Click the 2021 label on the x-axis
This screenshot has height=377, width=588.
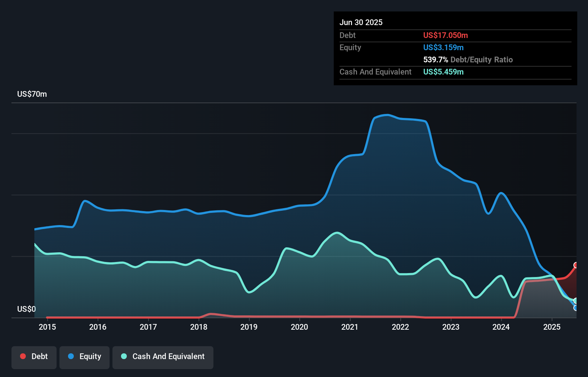[x=350, y=327]
